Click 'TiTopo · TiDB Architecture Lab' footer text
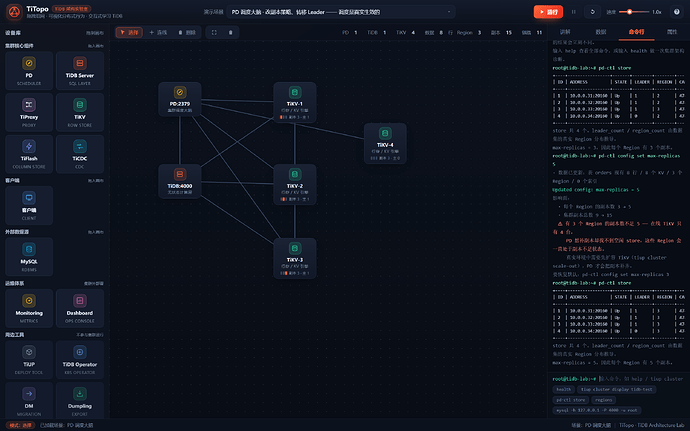Image resolution: width=690 pixels, height=431 pixels. coord(651,425)
